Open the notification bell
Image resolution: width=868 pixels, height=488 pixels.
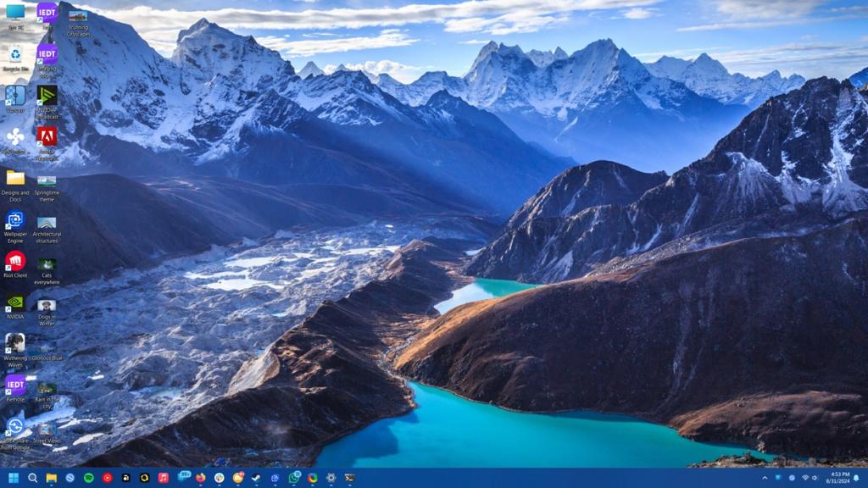tap(856, 478)
